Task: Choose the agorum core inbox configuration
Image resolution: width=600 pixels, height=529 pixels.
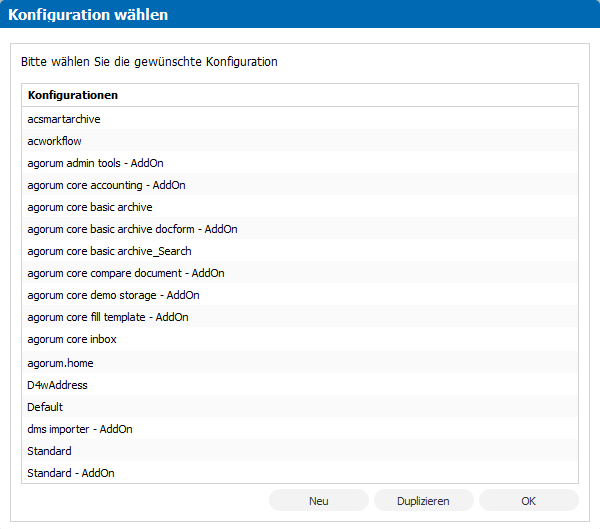Action: [x=300, y=339]
